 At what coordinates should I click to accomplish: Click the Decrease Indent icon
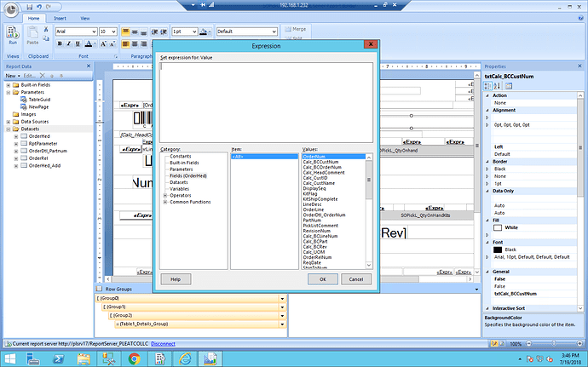tap(154, 32)
